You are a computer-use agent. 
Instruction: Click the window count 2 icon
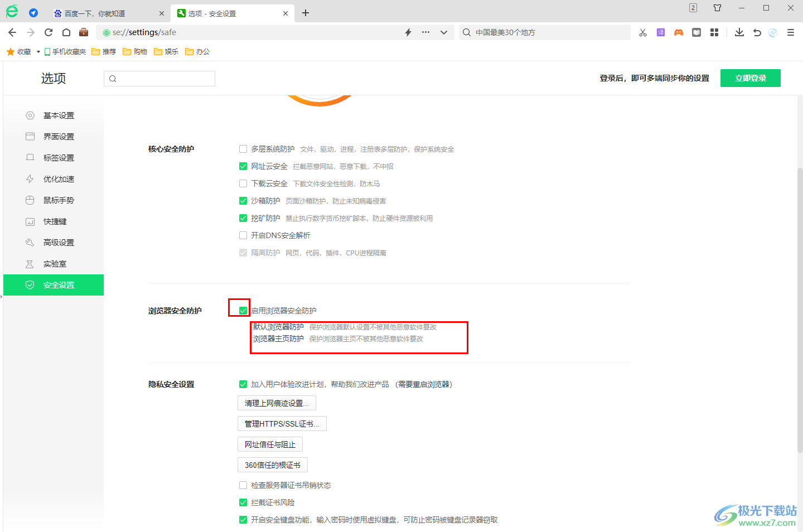point(693,8)
